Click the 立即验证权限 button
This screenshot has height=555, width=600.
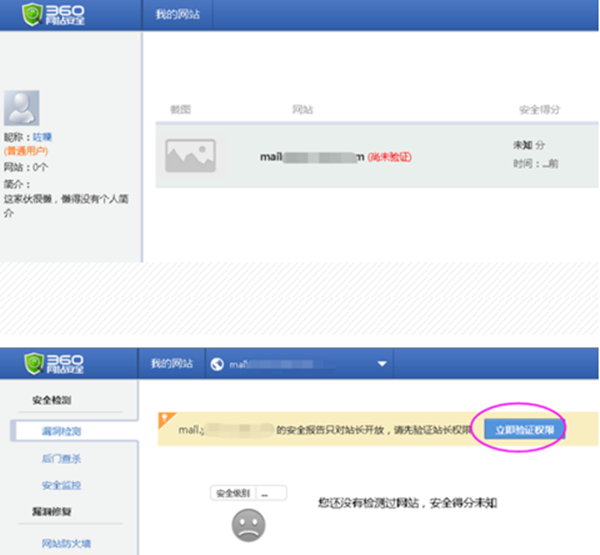(525, 429)
